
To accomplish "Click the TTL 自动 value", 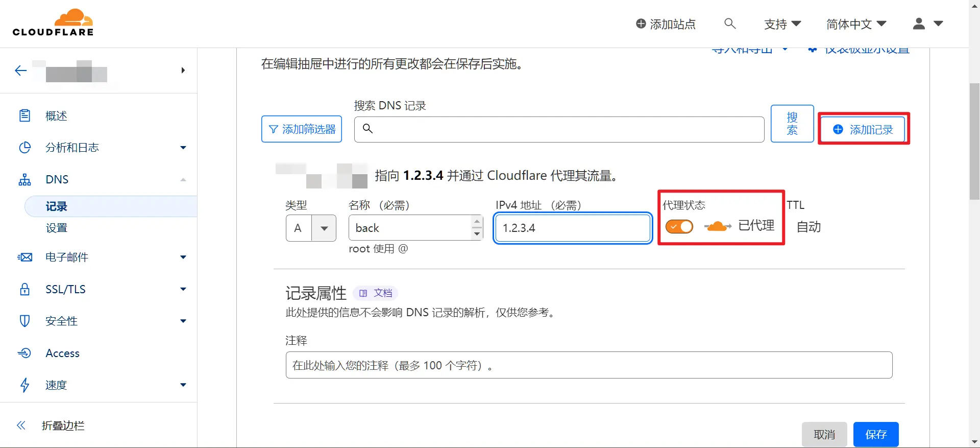I will tap(809, 227).
